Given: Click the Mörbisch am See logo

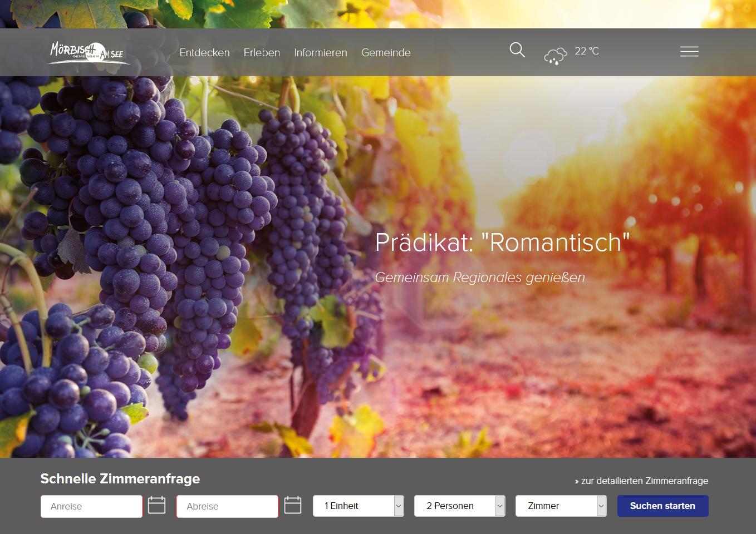Looking at the screenshot, I should click(88, 53).
